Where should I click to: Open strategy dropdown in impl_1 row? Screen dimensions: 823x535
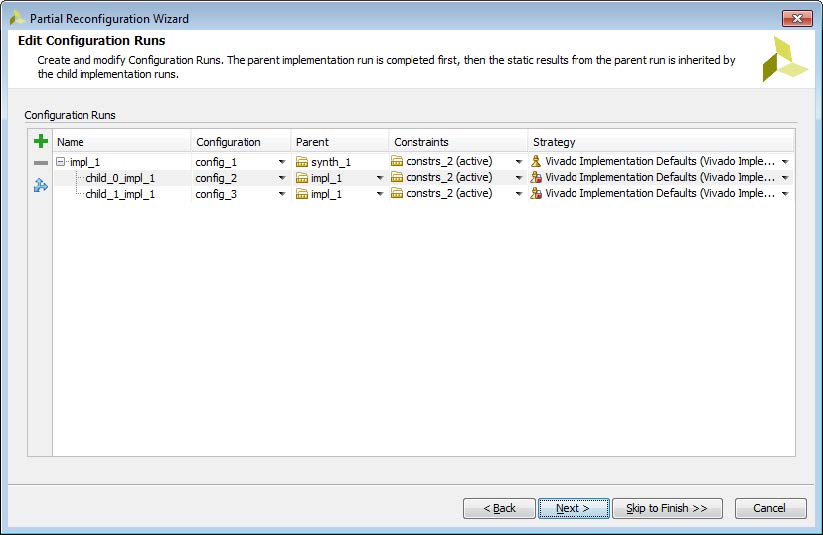[785, 162]
